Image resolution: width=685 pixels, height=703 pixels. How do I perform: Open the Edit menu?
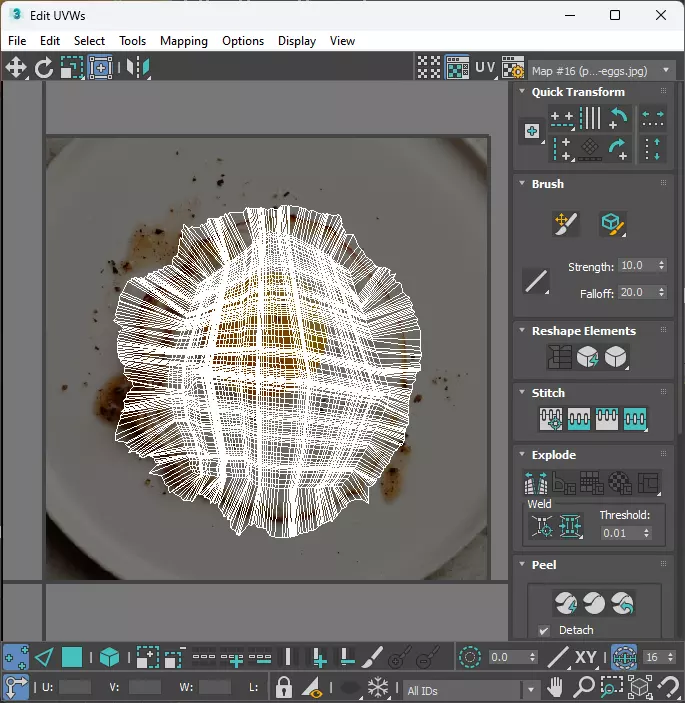[x=50, y=41]
